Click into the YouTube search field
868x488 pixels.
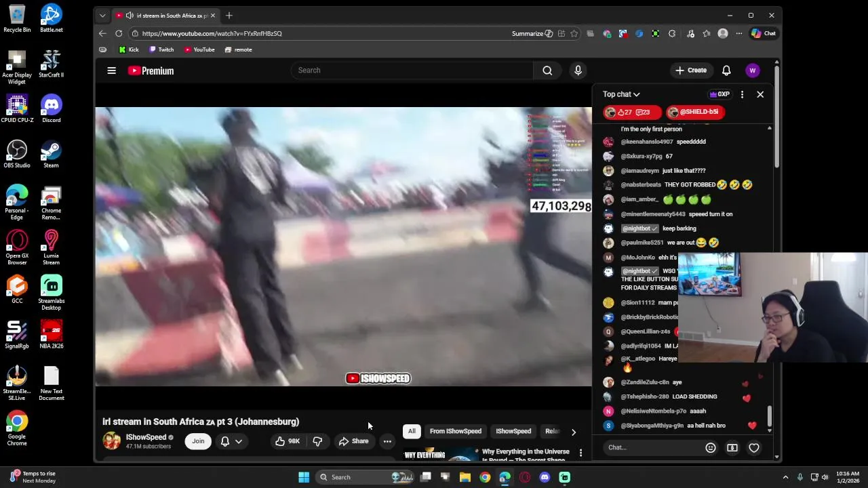(411, 70)
